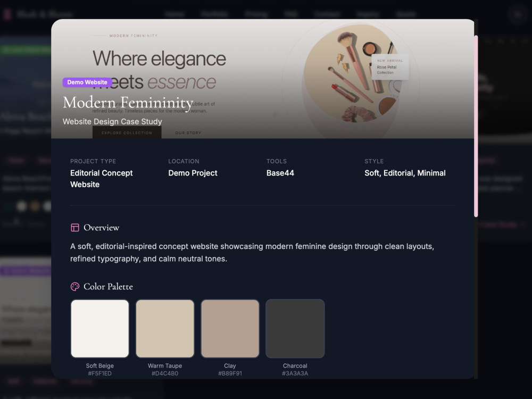Click the Color Palette icon
The image size is (532, 399).
(x=74, y=287)
